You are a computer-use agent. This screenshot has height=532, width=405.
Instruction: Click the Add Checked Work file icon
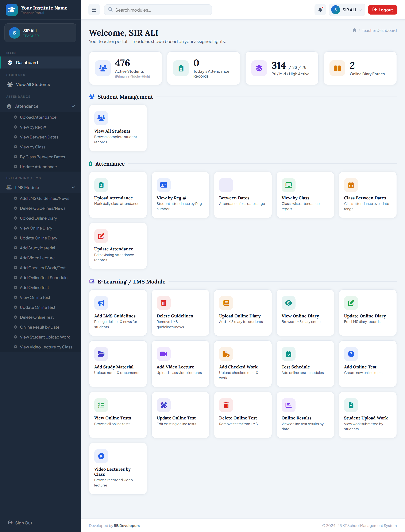click(x=226, y=354)
